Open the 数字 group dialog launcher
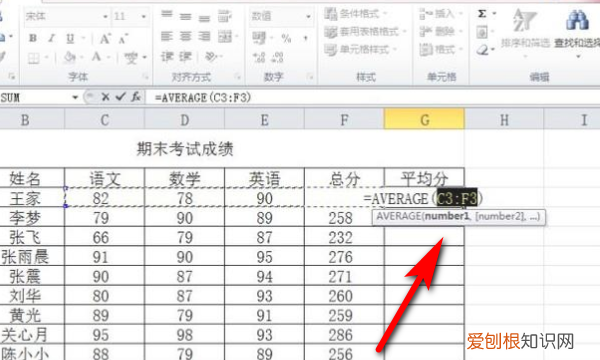 (310, 77)
